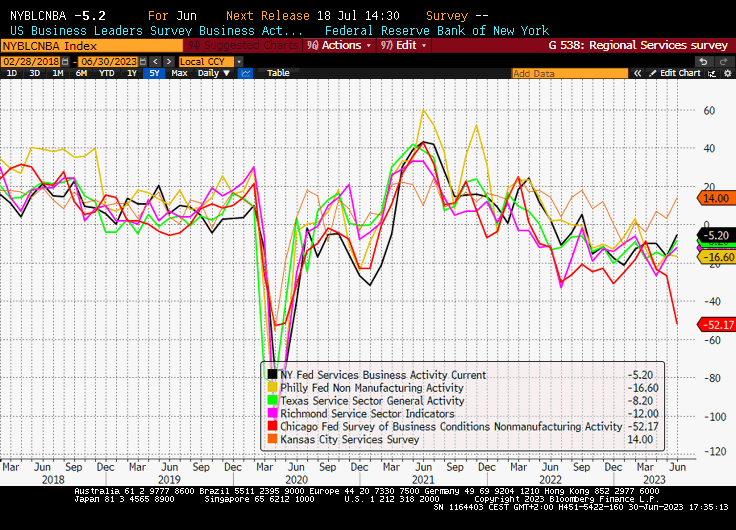Select the 5Y time range
The height and width of the screenshot is (530, 736).
click(154, 73)
